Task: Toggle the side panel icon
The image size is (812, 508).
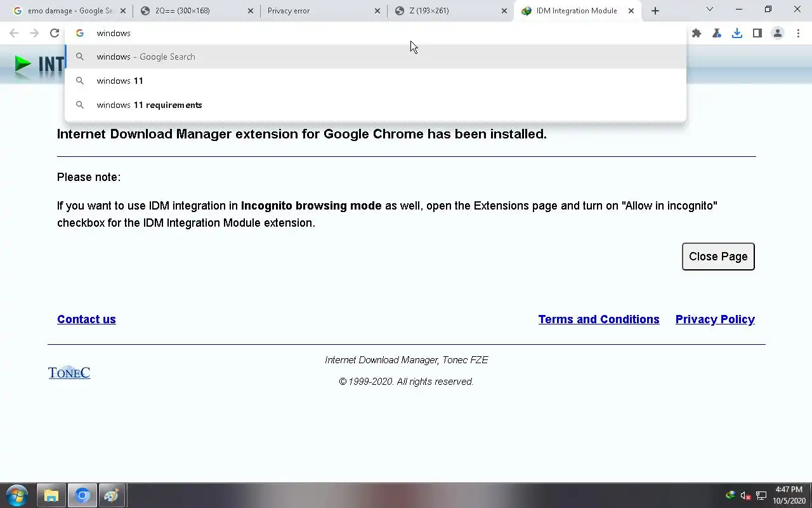Action: (x=757, y=33)
